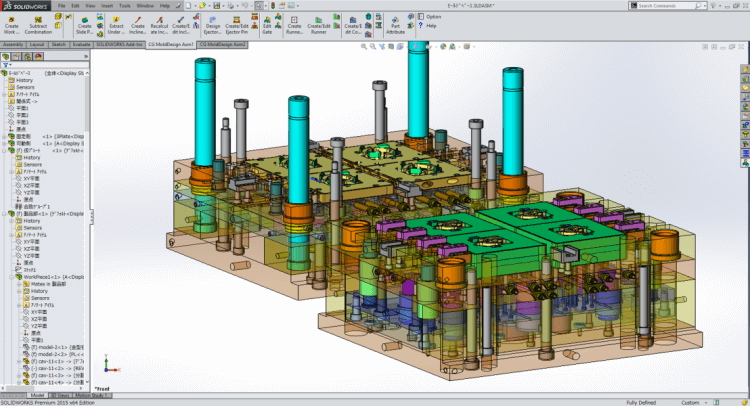Viewport: 750px width, 406px height.
Task: Expand the WorkPiece1 tree node
Action: pyautogui.click(x=12, y=276)
